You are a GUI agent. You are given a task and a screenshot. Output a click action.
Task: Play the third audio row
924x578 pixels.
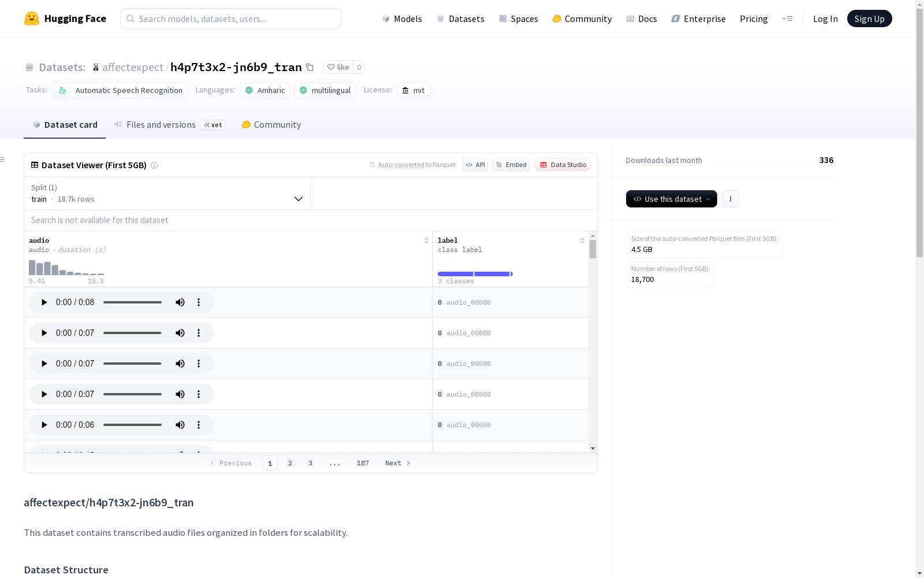coord(44,364)
